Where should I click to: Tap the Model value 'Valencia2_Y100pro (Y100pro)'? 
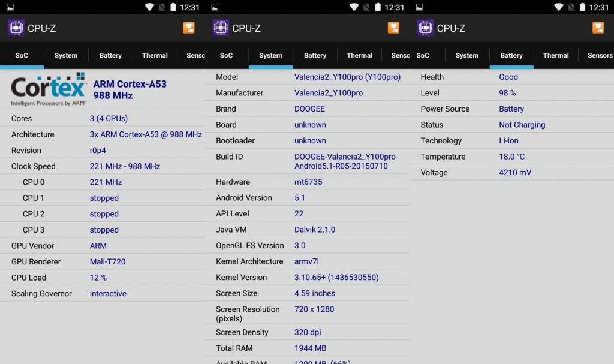click(x=347, y=77)
